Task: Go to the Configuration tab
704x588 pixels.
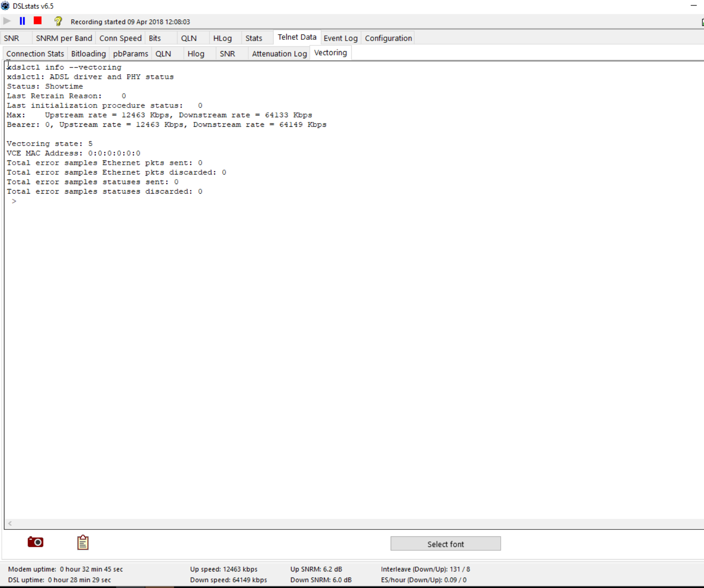Action: [x=388, y=38]
